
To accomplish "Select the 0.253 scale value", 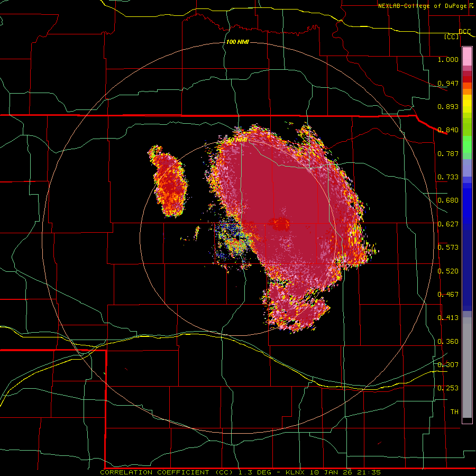I will click(448, 388).
